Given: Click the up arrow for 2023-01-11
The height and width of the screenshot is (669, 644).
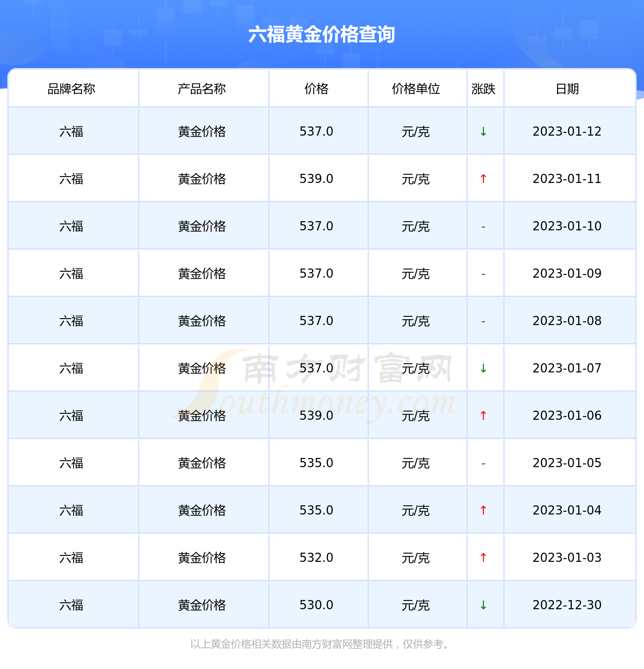Looking at the screenshot, I should (x=483, y=179).
